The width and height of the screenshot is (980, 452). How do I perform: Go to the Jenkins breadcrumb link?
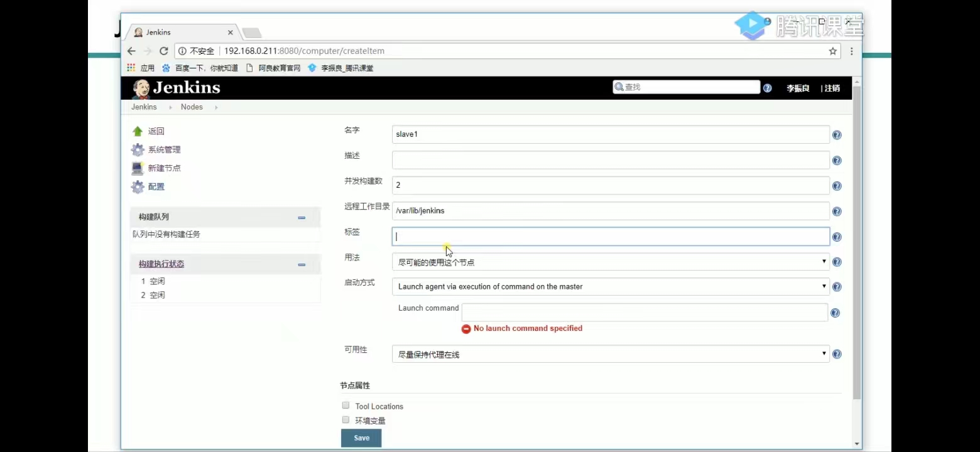(144, 107)
